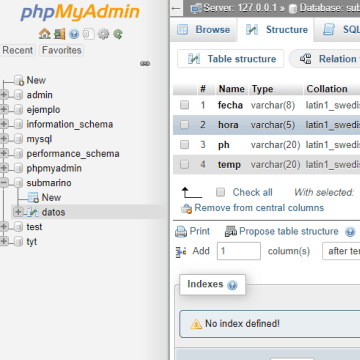This screenshot has width=360, height=360.
Task: Tick the checkbox for temp column
Action: click(184, 164)
